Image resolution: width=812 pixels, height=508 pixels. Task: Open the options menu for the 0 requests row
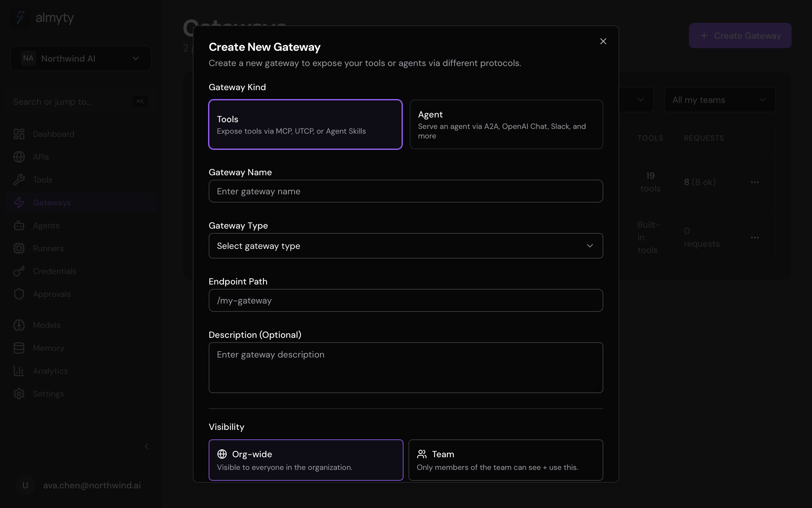point(755,237)
